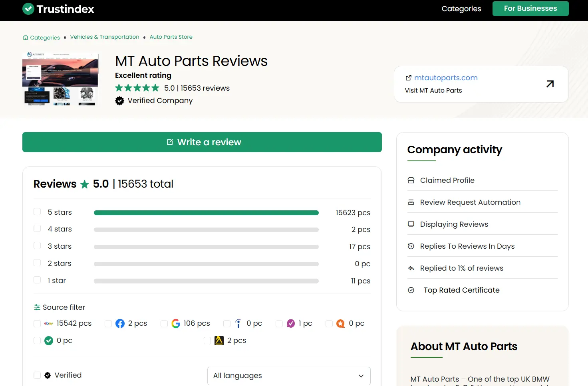The width and height of the screenshot is (588, 386).
Task: Click the diagonal arrow icon in the Visit card
Action: tap(550, 84)
